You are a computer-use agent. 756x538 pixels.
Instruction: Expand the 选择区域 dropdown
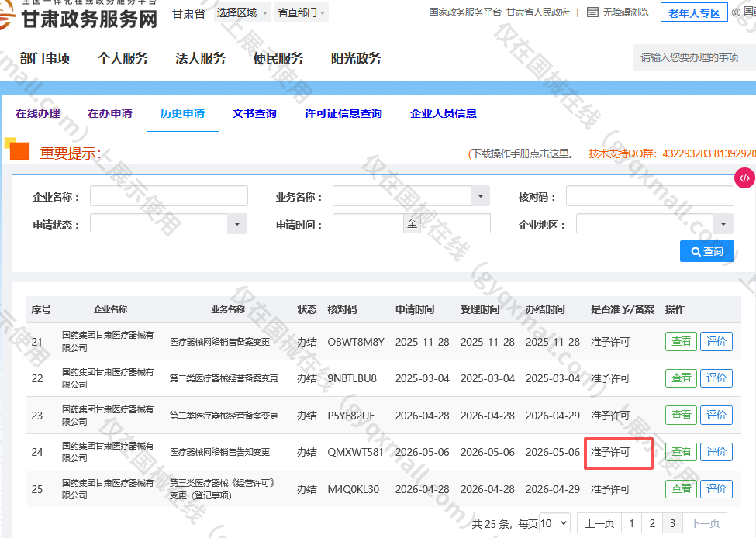tap(242, 12)
